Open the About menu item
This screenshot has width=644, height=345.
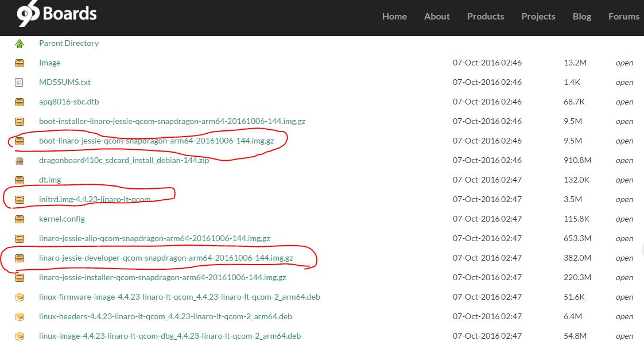[x=437, y=17]
